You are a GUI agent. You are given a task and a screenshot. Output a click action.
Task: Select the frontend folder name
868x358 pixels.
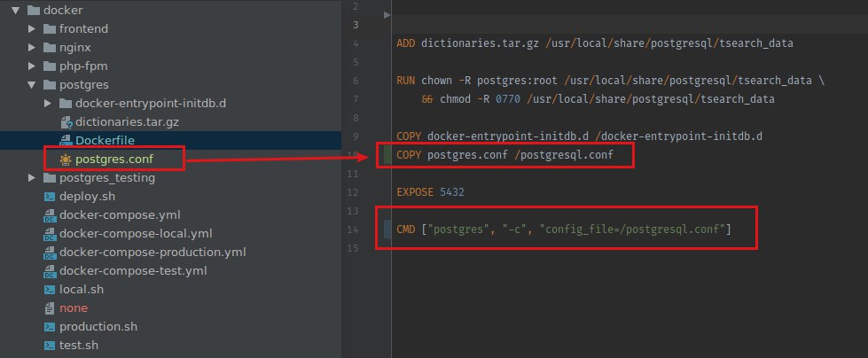83,28
